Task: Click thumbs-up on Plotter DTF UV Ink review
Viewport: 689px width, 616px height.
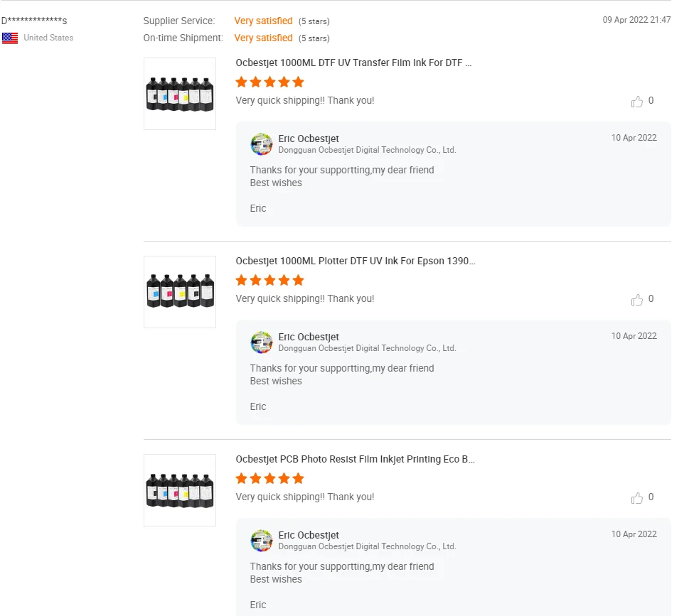Action: 637,300
